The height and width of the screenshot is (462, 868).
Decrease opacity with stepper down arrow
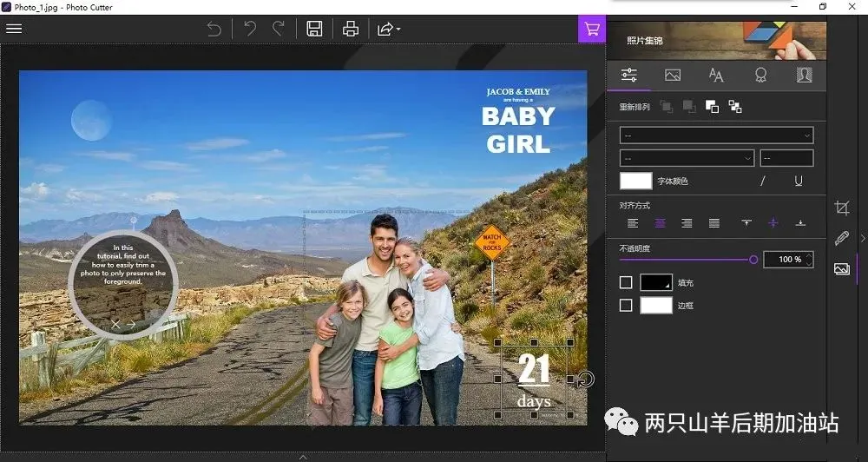(809, 264)
